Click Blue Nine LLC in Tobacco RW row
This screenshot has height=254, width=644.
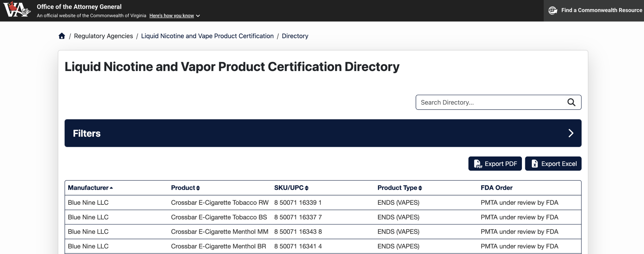88,202
